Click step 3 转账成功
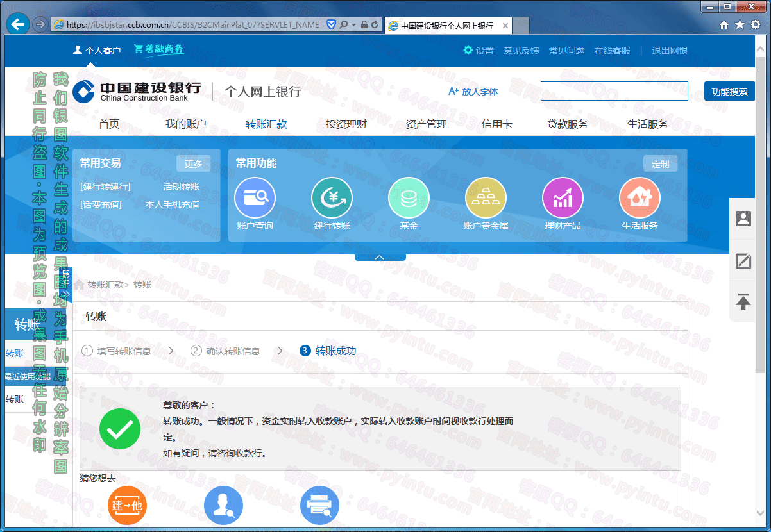This screenshot has height=532, width=771. click(328, 351)
